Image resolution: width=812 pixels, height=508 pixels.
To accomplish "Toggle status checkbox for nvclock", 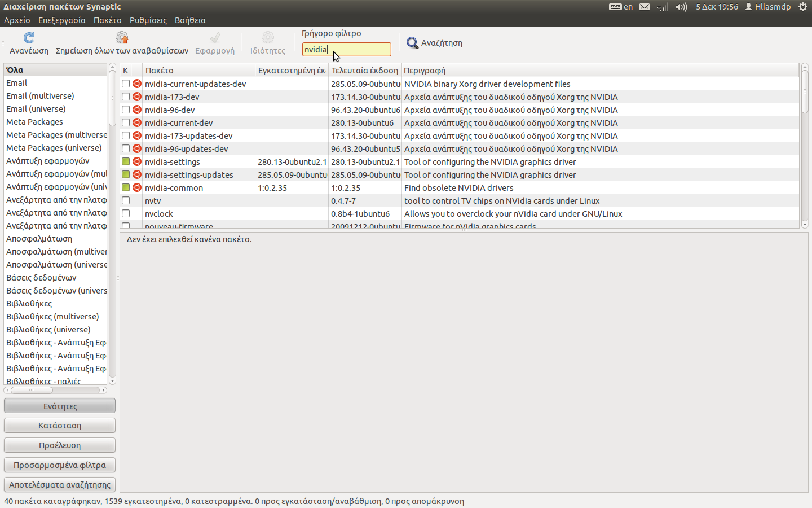I will pos(126,213).
